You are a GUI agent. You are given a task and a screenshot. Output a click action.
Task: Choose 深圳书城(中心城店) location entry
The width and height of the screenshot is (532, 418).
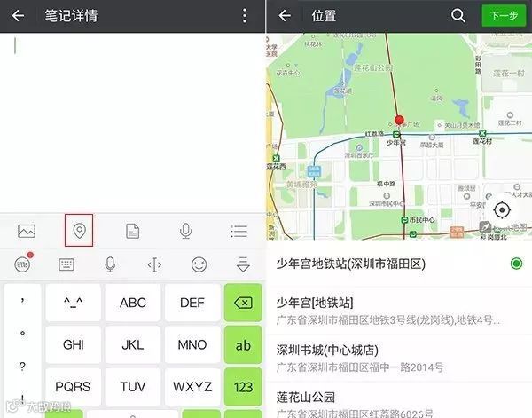(399, 359)
